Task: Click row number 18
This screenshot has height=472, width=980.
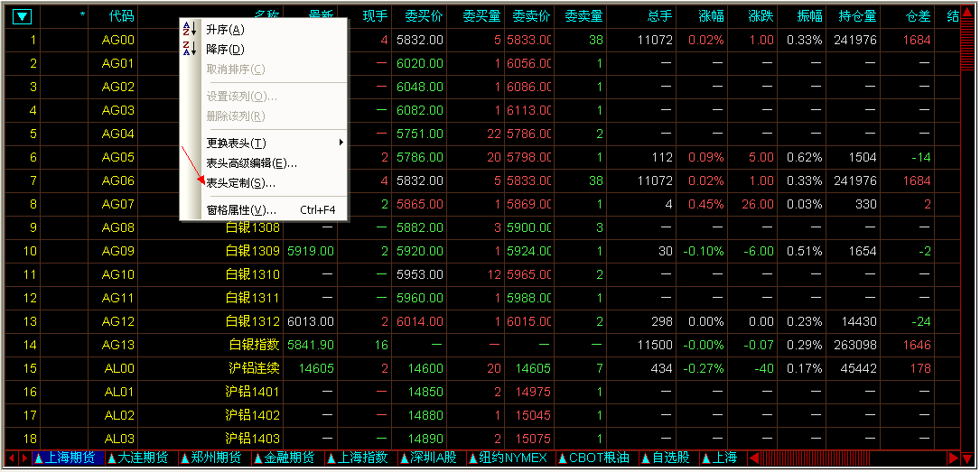Action: click(30, 439)
